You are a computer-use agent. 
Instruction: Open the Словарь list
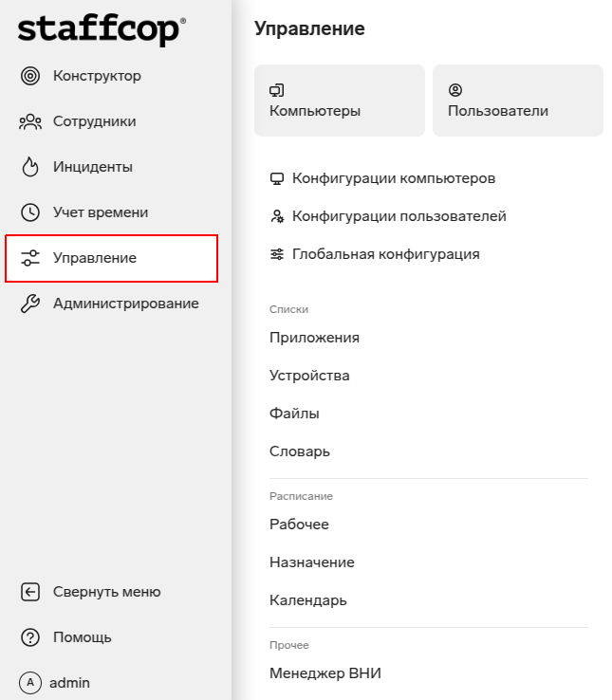point(300,451)
